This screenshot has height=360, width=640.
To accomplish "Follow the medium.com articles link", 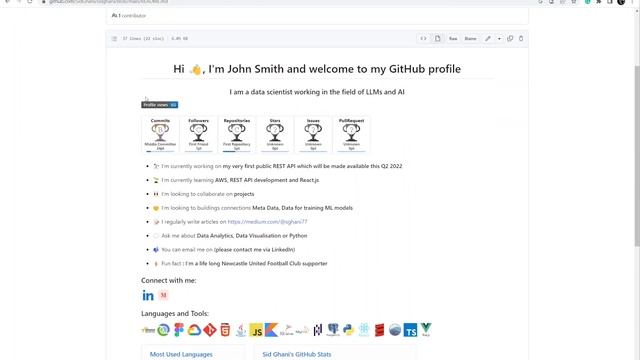I will click(x=267, y=222).
